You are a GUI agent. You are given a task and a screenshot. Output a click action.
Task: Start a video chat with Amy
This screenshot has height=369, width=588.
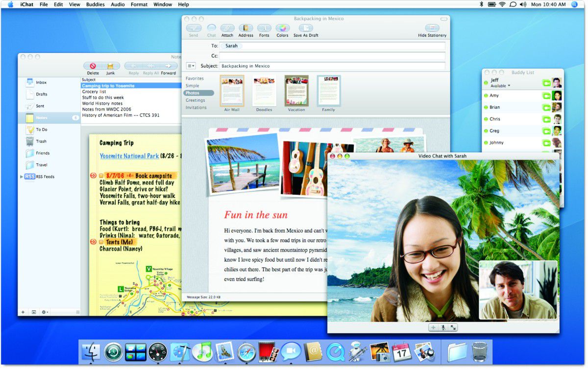547,96
